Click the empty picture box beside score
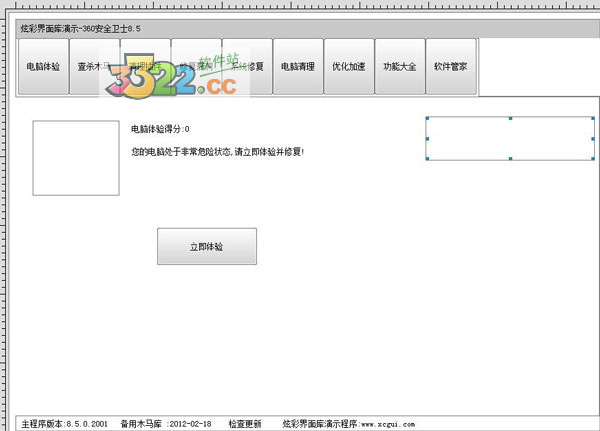This screenshot has width=600, height=431. pos(76,158)
